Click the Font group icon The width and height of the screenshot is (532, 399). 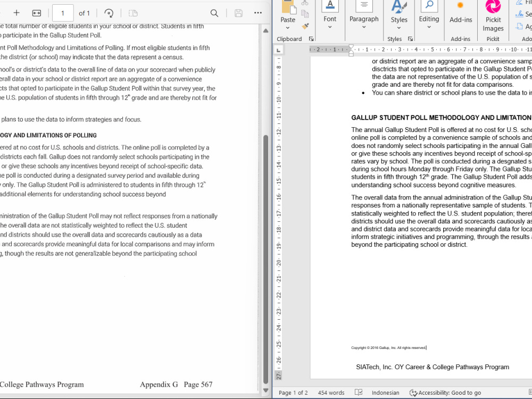coord(330,6)
